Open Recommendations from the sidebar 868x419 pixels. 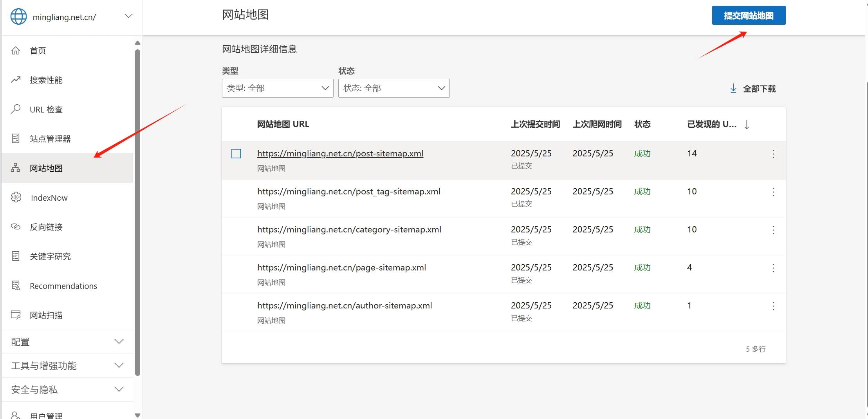pos(63,286)
